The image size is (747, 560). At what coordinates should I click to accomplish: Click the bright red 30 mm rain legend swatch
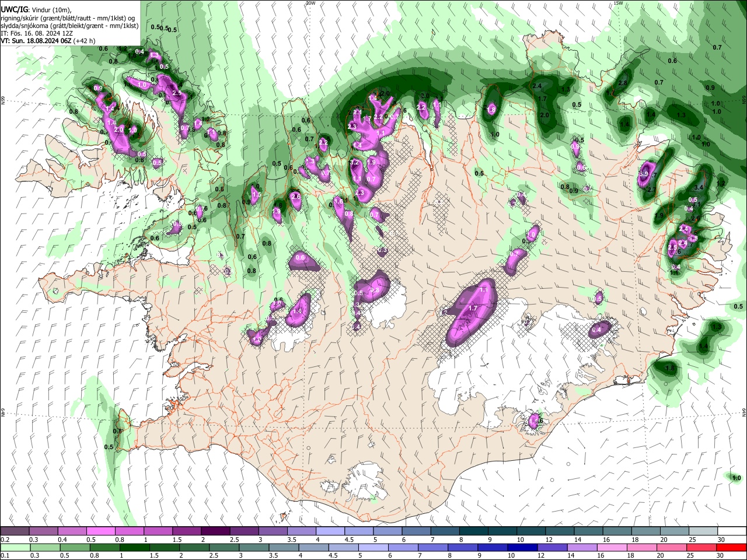pyautogui.click(x=732, y=547)
